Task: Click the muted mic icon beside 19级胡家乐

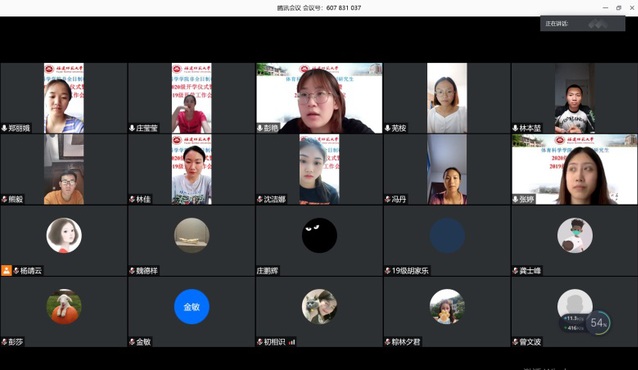Action: 387,271
